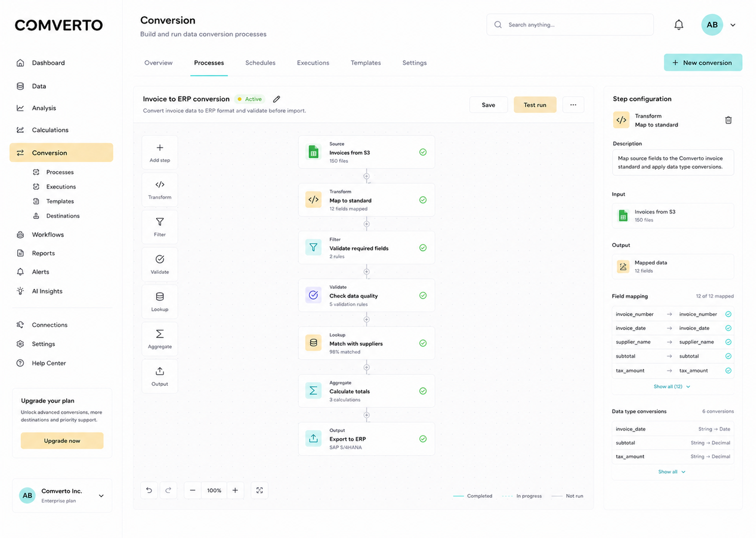Open notifications bell in header
The width and height of the screenshot is (756, 538).
pyautogui.click(x=679, y=24)
